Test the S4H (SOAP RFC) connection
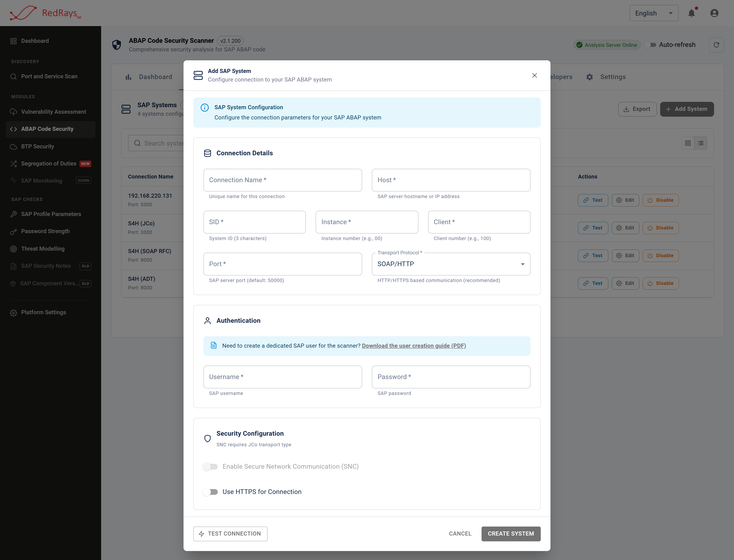The image size is (734, 560). pyautogui.click(x=593, y=255)
